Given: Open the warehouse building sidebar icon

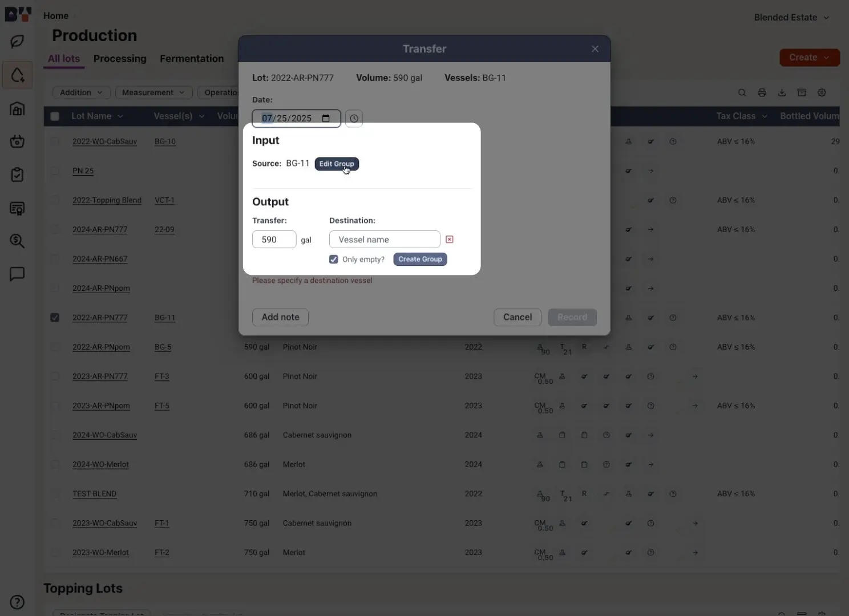Looking at the screenshot, I should [17, 108].
